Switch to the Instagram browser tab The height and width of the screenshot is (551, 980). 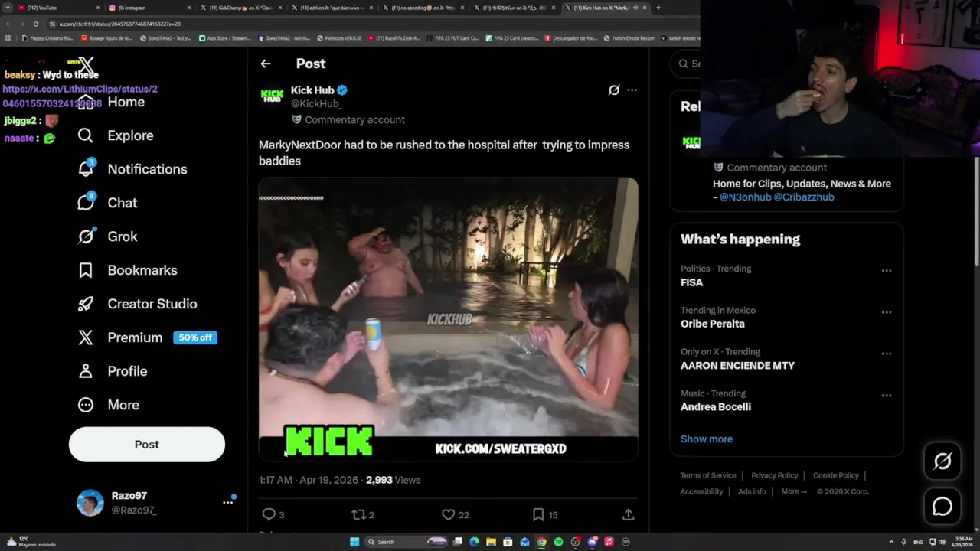pos(149,8)
